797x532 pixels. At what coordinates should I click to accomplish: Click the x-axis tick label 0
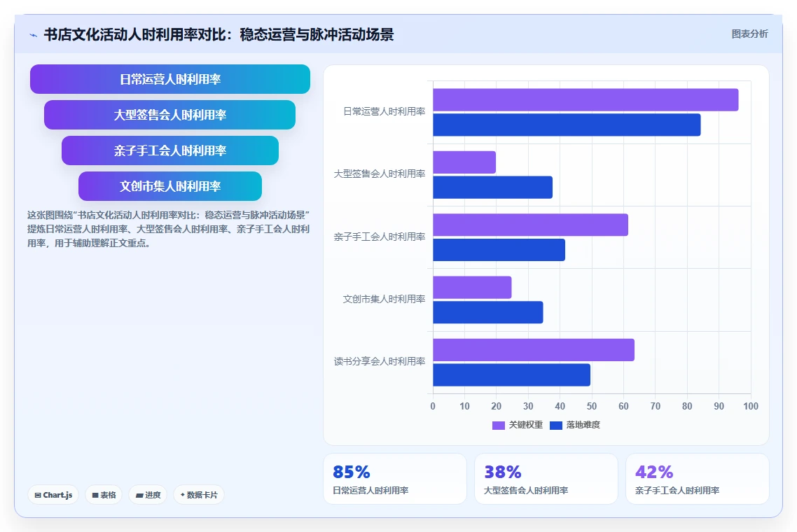coord(433,406)
